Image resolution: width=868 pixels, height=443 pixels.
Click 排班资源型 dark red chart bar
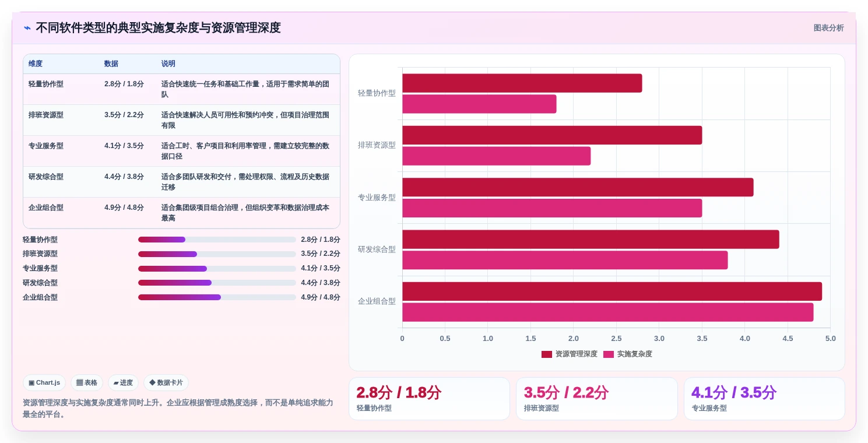552,135
